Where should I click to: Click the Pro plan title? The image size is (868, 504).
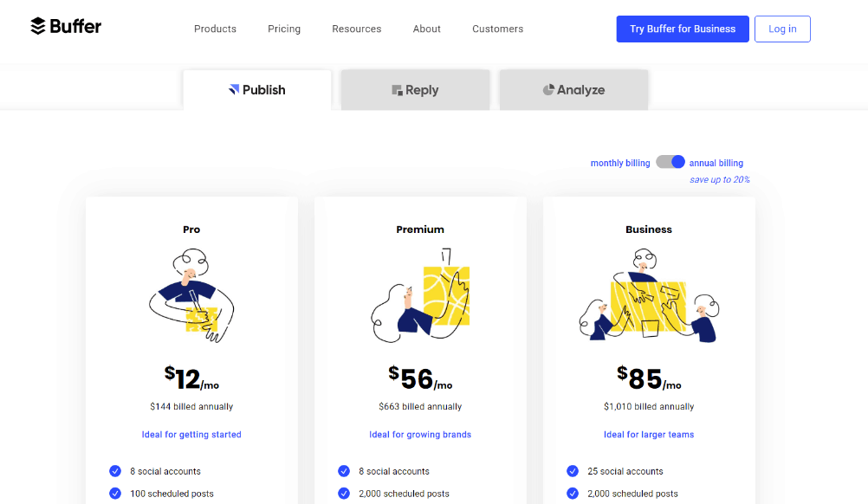tap(191, 229)
